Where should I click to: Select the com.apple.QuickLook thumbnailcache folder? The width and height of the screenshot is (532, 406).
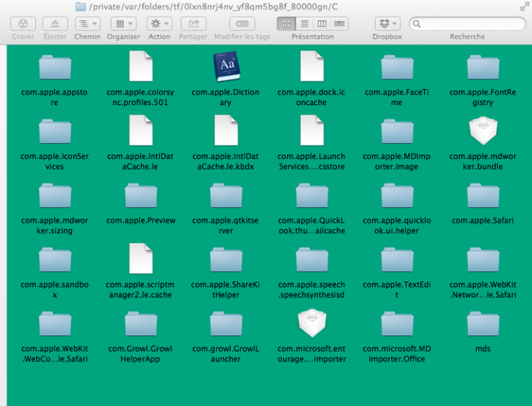312,196
